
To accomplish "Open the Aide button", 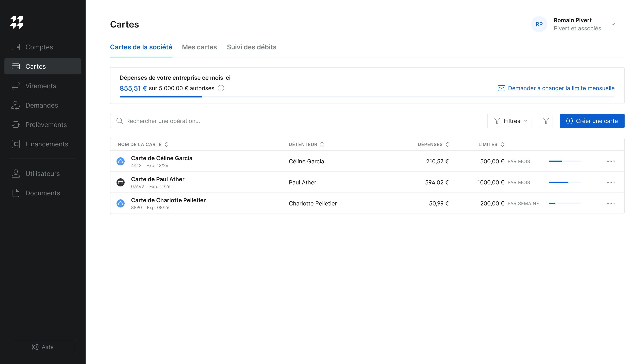I will point(43,347).
